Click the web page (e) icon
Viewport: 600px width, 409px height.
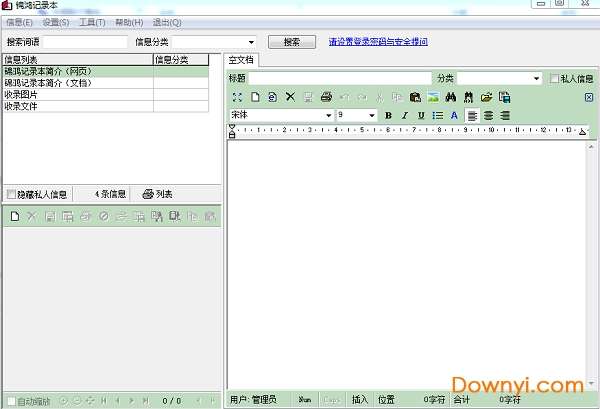(x=272, y=97)
